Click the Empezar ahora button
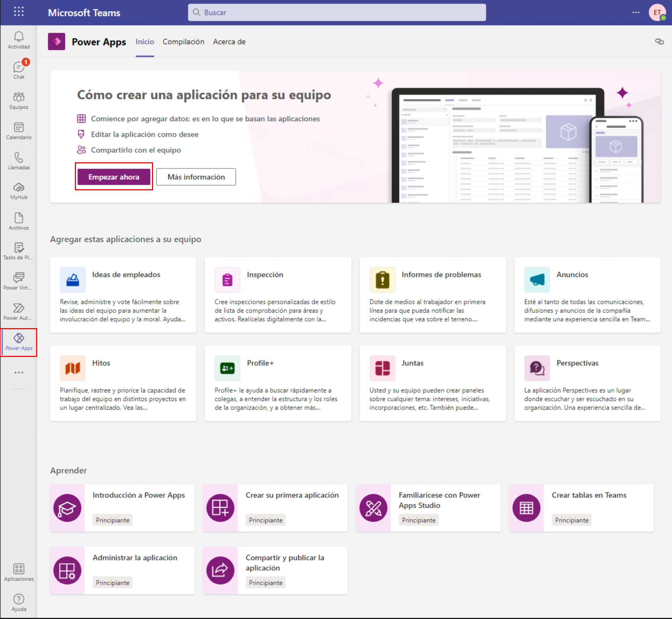The height and width of the screenshot is (619, 672). [114, 177]
